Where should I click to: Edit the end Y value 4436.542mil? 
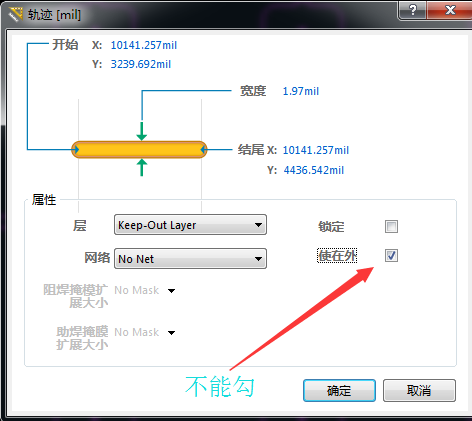[314, 170]
